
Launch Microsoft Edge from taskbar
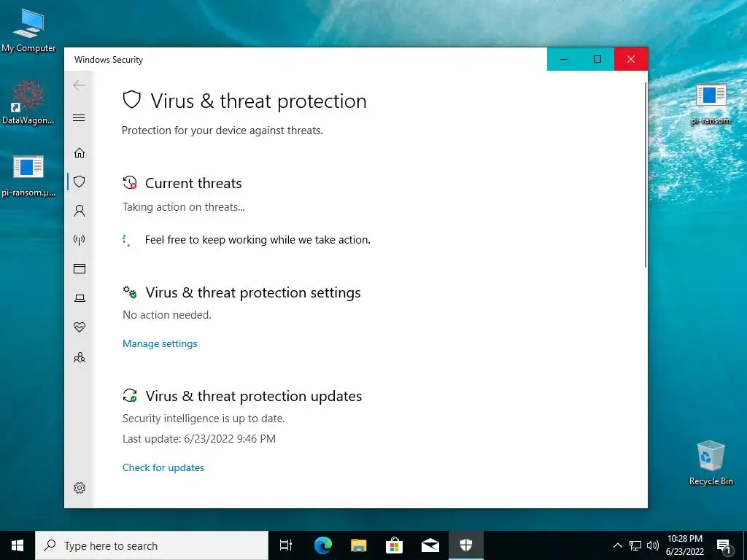323,545
